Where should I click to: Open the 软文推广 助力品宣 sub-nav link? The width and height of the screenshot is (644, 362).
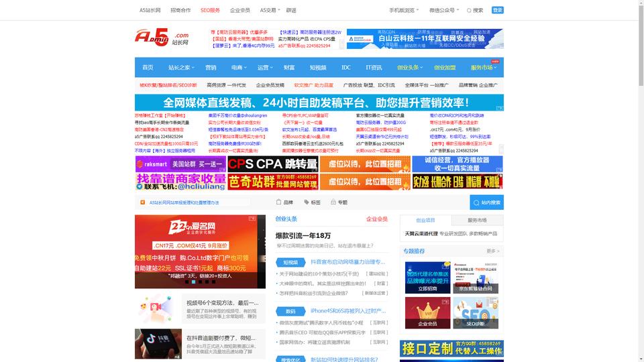pyautogui.click(x=314, y=85)
